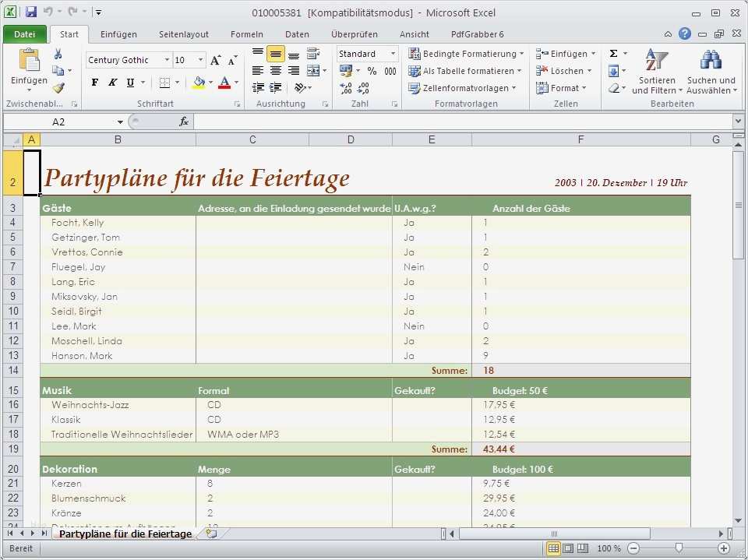The height and width of the screenshot is (560, 748).
Task: Toggle the highlighted middle-align button
Action: tap(275, 55)
